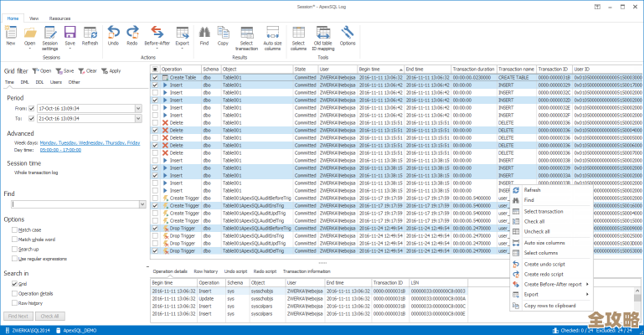Open the Find text combo box dropdown
644x335 pixels.
144,204
